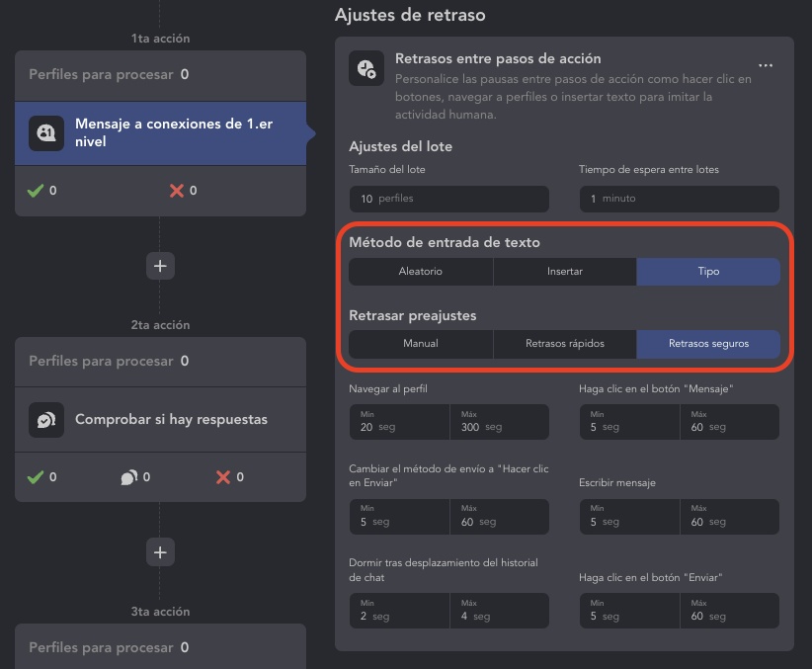
Task: Add a step after the first action
Action: [160, 266]
